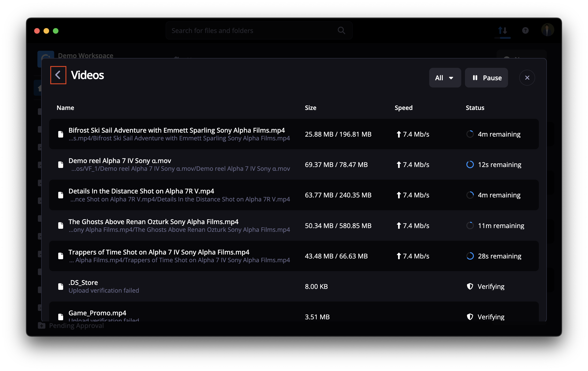Image resolution: width=588 pixels, height=371 pixels.
Task: Click upload arrow icon in Bifrost row
Action: pos(399,134)
